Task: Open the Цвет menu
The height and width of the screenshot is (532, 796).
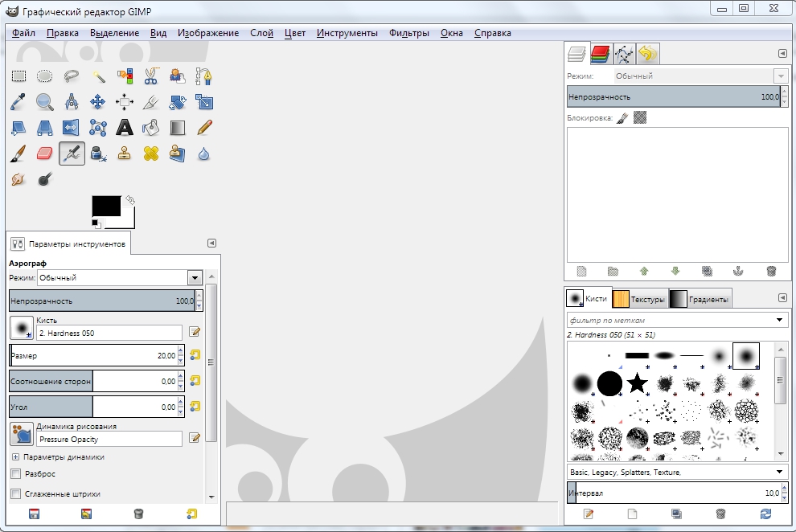Action: 294,33
